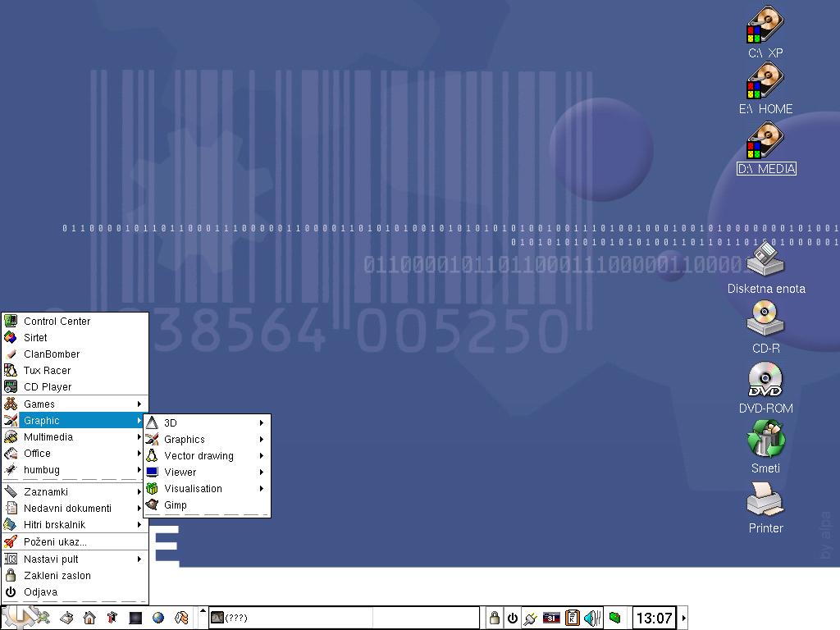Screen dimensions: 840x630
Task: Launch Gimp from Graphic submenu
Action: point(208,504)
